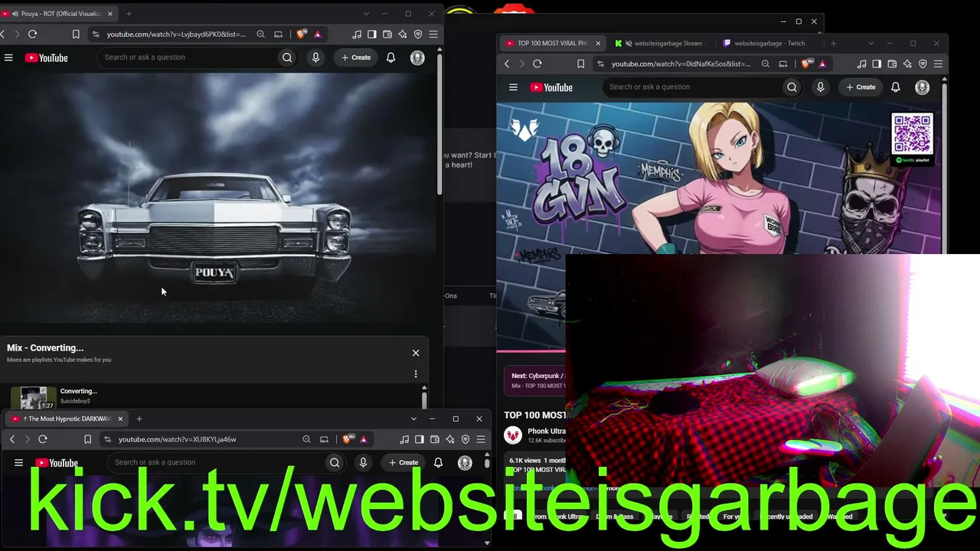Open notifications bell in the Phonk window

coord(895,87)
